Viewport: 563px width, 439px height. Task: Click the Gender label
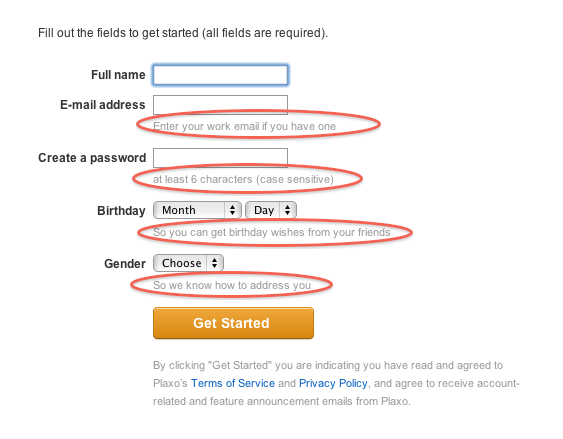125,264
